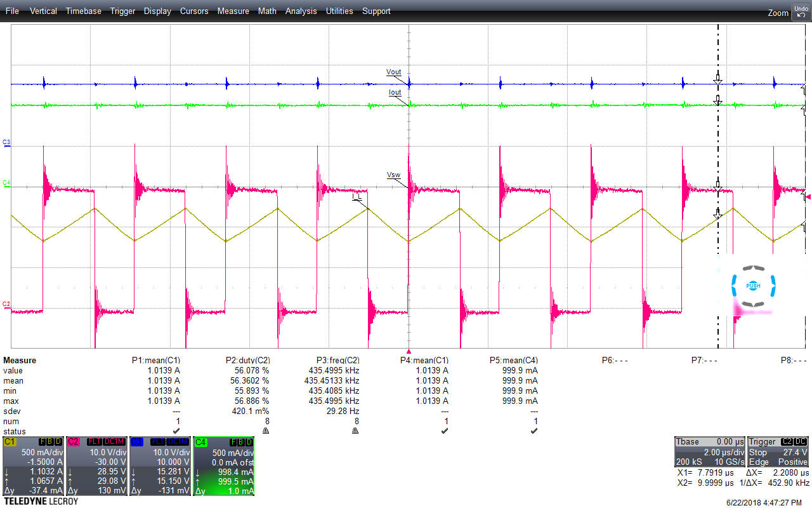Click the cursor arrow on the Vsw trace
The image size is (812, 508).
(717, 187)
